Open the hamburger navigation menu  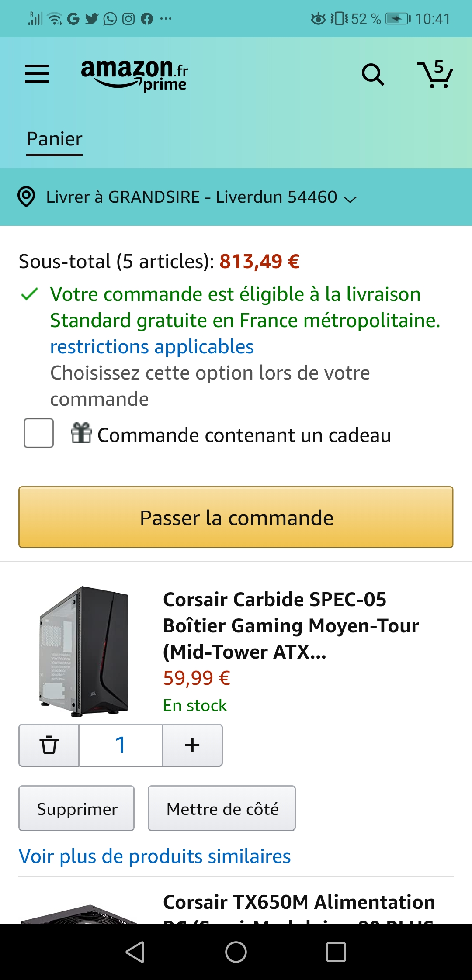coord(37,74)
